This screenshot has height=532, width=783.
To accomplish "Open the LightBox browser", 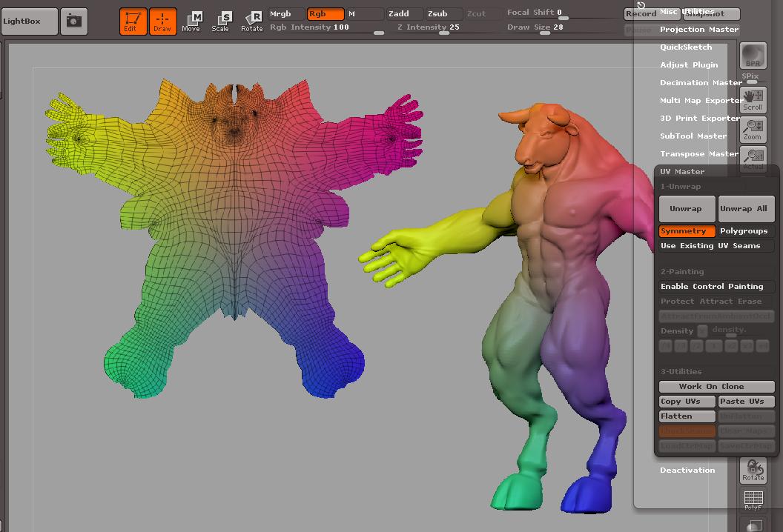I will pos(29,21).
